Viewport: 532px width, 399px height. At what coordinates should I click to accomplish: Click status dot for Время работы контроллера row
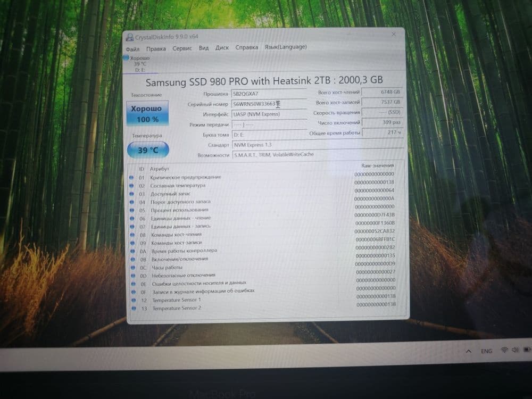(133, 251)
